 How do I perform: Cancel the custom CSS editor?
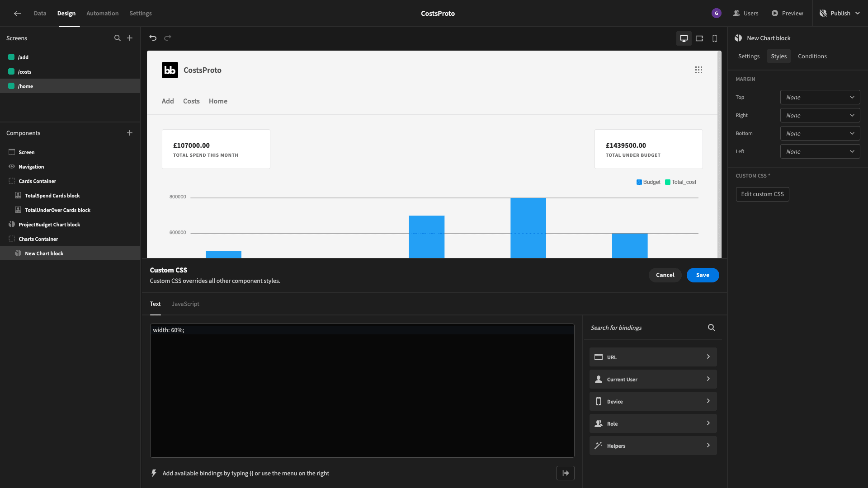665,275
